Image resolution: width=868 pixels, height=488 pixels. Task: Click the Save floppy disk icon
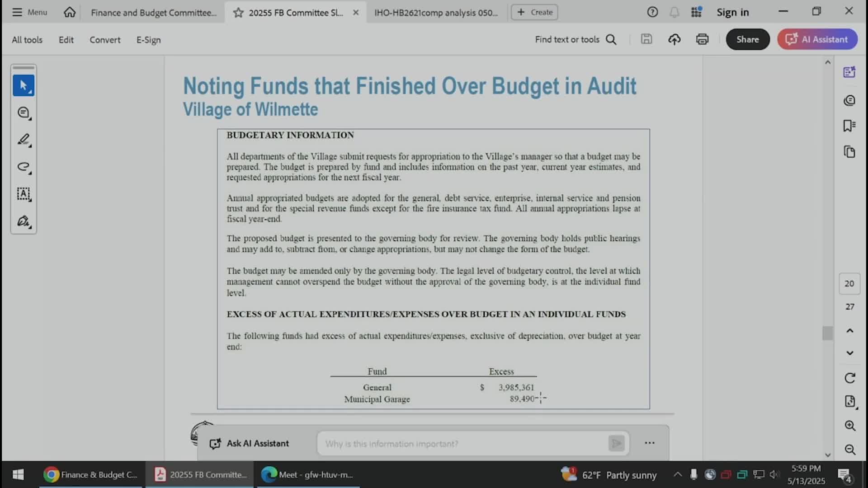(646, 39)
